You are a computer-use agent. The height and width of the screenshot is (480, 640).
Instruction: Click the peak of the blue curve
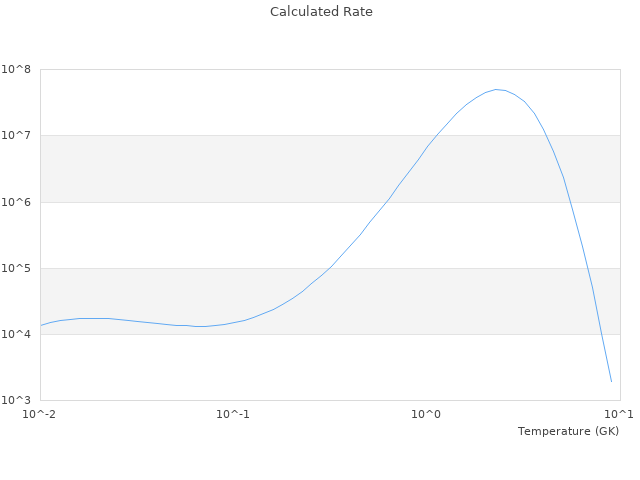[x=497, y=89]
